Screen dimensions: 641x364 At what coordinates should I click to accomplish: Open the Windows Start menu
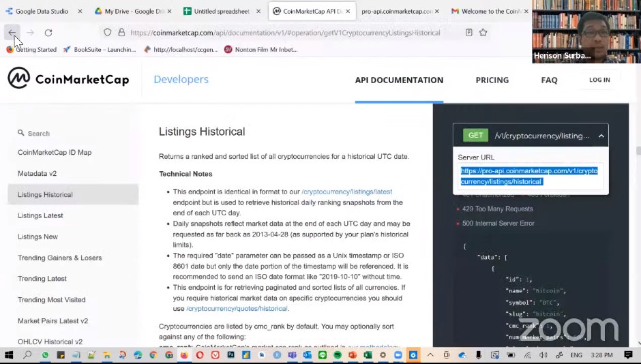9,355
